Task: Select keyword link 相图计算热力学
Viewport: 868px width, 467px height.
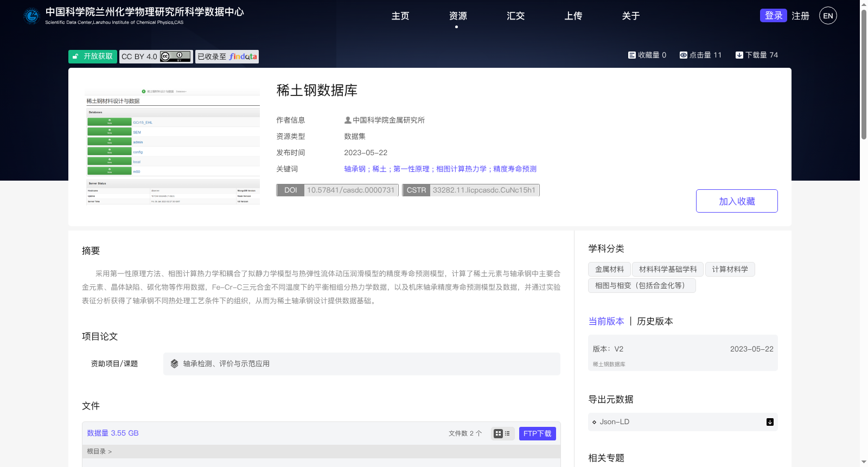Action: coord(461,169)
